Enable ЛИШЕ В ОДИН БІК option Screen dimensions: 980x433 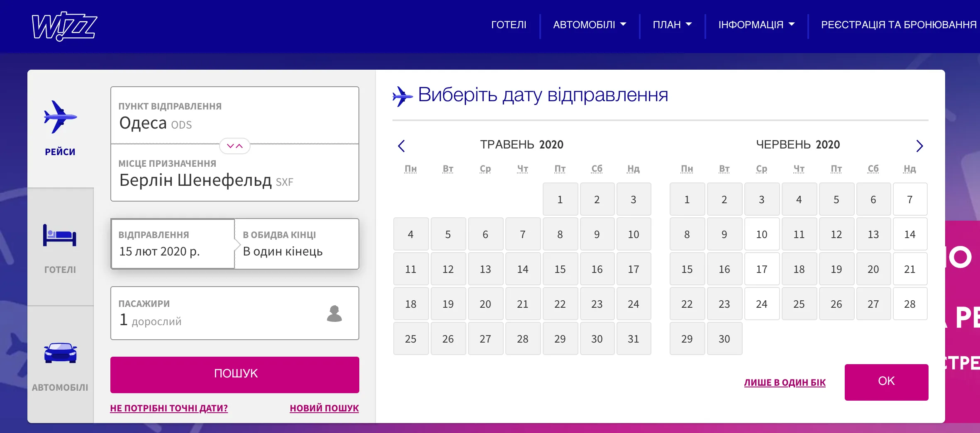784,382
